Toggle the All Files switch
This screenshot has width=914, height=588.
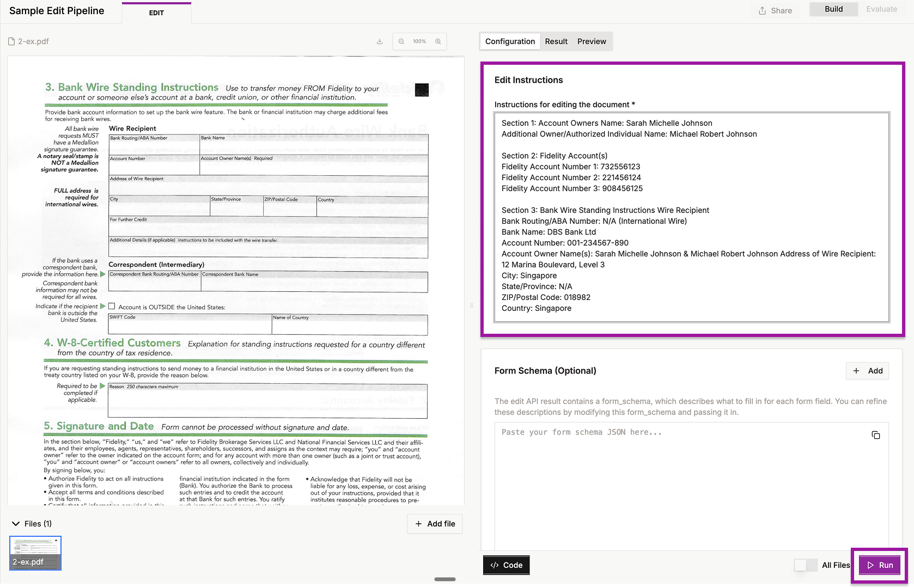pyautogui.click(x=805, y=565)
